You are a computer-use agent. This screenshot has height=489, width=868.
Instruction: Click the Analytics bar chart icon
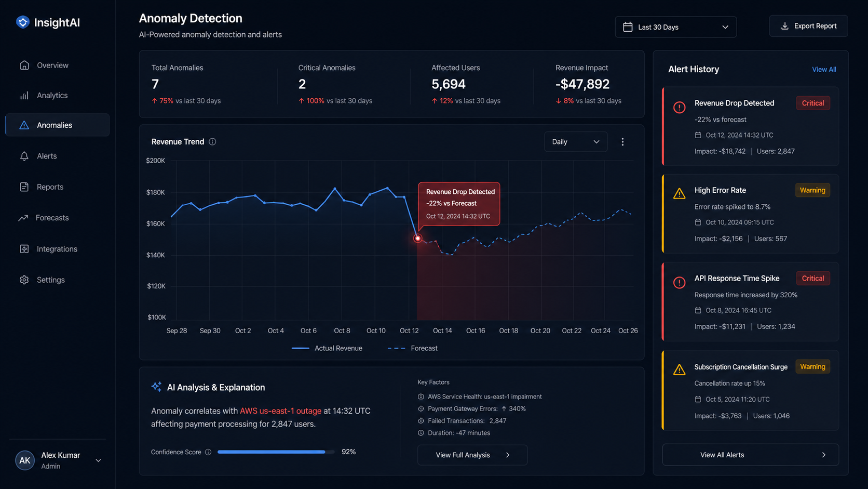click(x=24, y=95)
